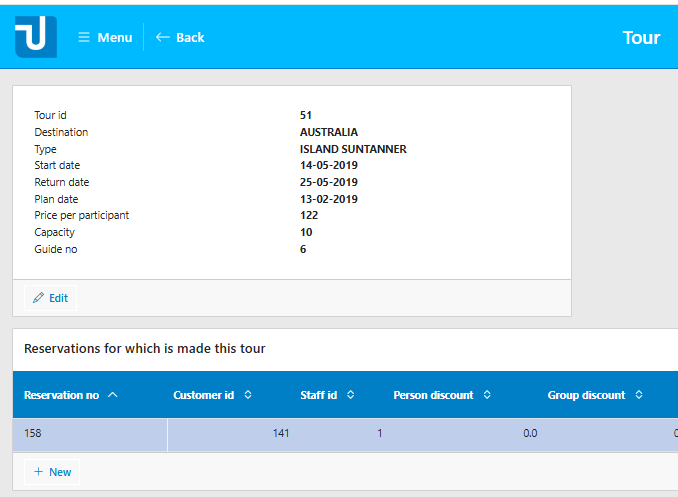The width and height of the screenshot is (678, 497).
Task: Click the person discount value 0.0
Action: [530, 434]
